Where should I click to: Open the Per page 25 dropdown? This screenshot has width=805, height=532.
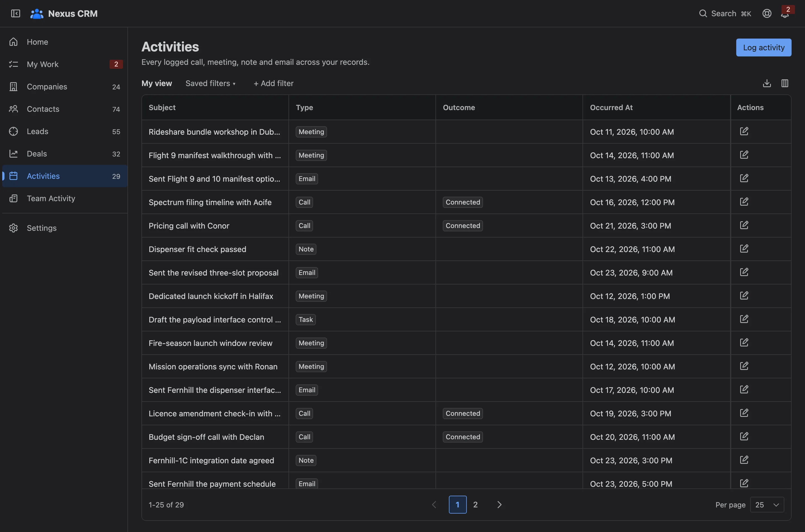point(767,505)
